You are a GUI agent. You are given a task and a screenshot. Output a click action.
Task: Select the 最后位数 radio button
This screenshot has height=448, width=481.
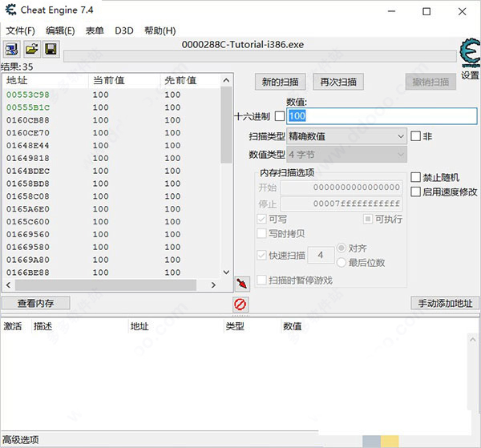tap(342, 262)
